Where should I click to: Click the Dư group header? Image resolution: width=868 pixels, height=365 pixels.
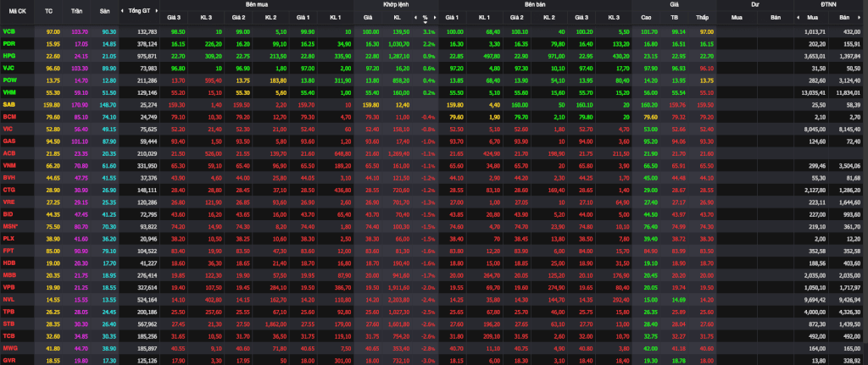click(755, 4)
